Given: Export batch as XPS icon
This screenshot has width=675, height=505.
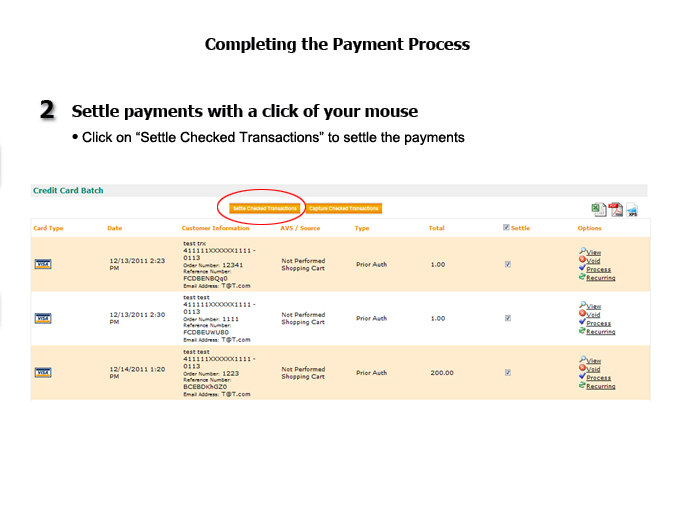Looking at the screenshot, I should 632,209.
